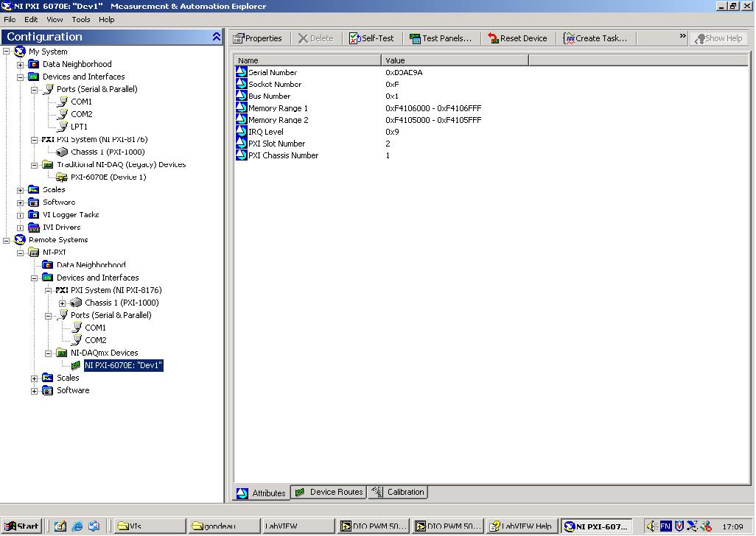
Task: Collapse the Remote Systems node
Action: pos(7,240)
